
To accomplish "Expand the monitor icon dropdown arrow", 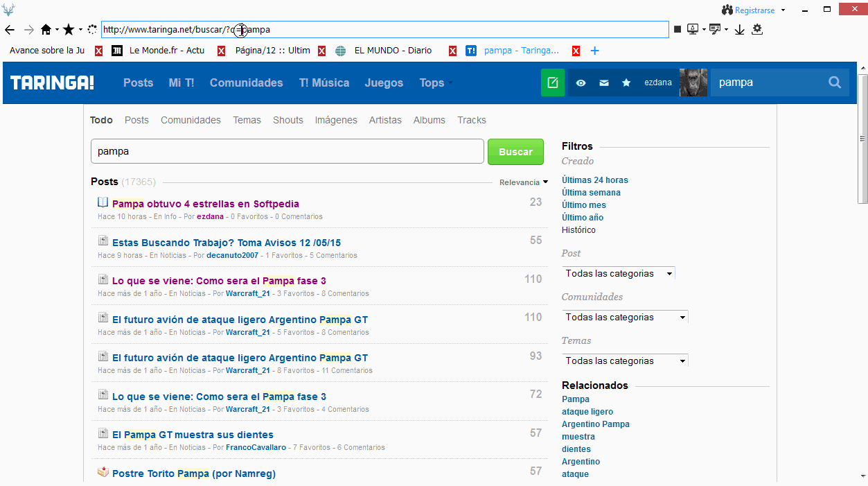I will (704, 29).
